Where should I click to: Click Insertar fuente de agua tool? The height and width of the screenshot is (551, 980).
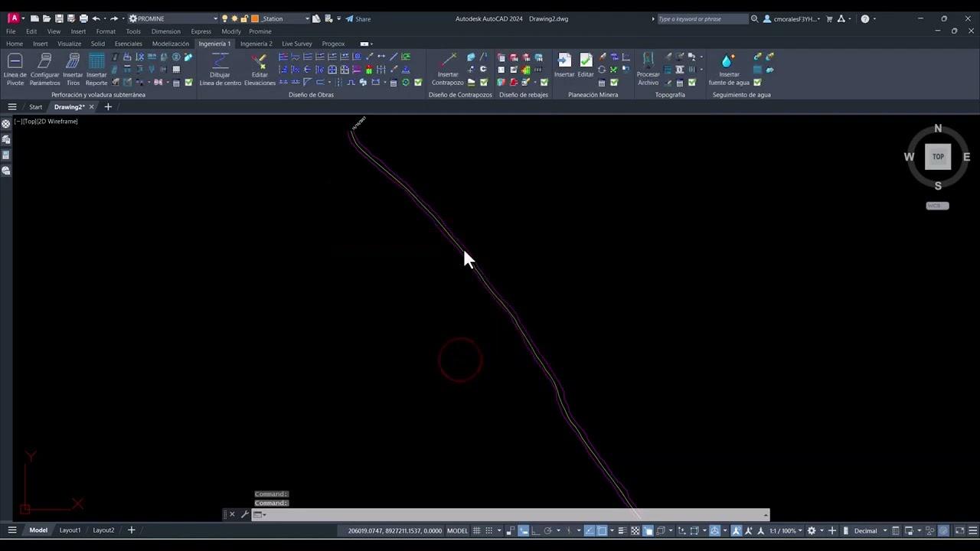click(729, 69)
